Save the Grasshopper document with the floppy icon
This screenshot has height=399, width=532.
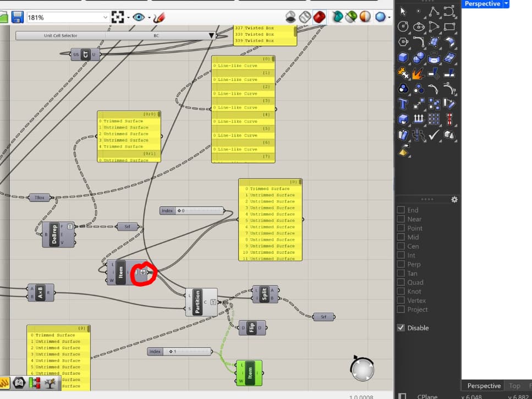coord(17,17)
